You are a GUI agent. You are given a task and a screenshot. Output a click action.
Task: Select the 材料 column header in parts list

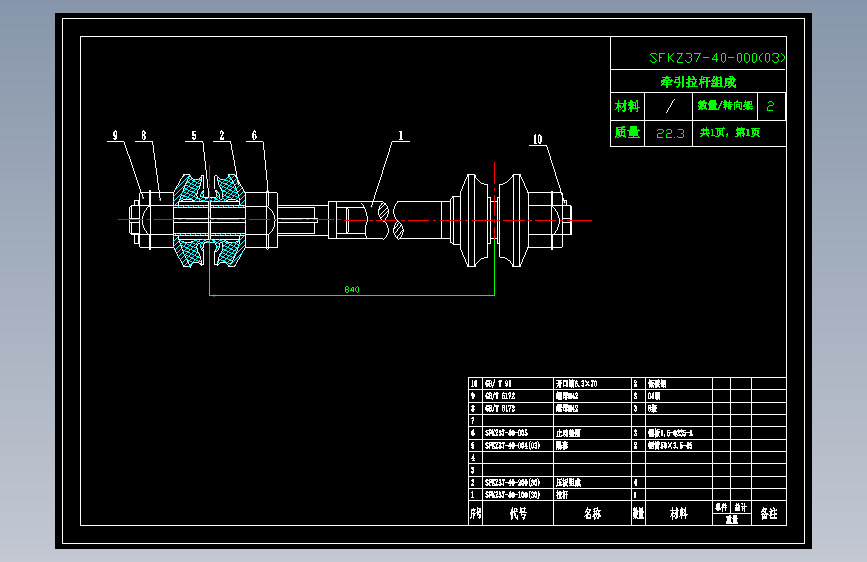click(x=678, y=514)
